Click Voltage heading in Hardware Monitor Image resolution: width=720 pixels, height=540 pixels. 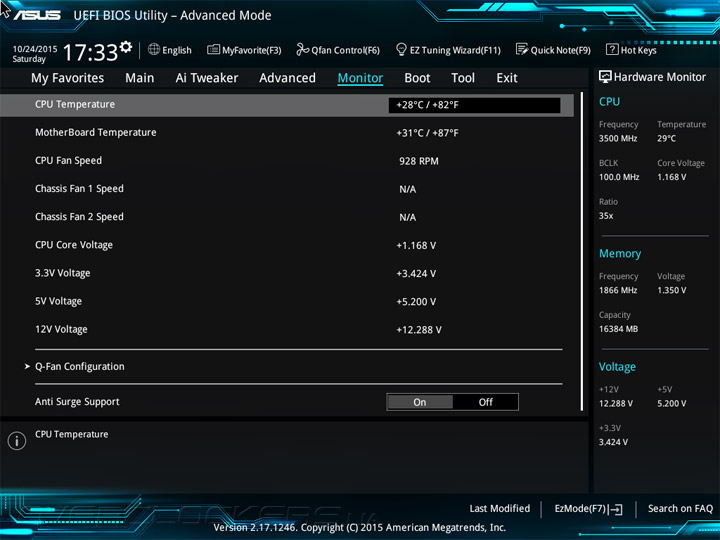coord(617,367)
